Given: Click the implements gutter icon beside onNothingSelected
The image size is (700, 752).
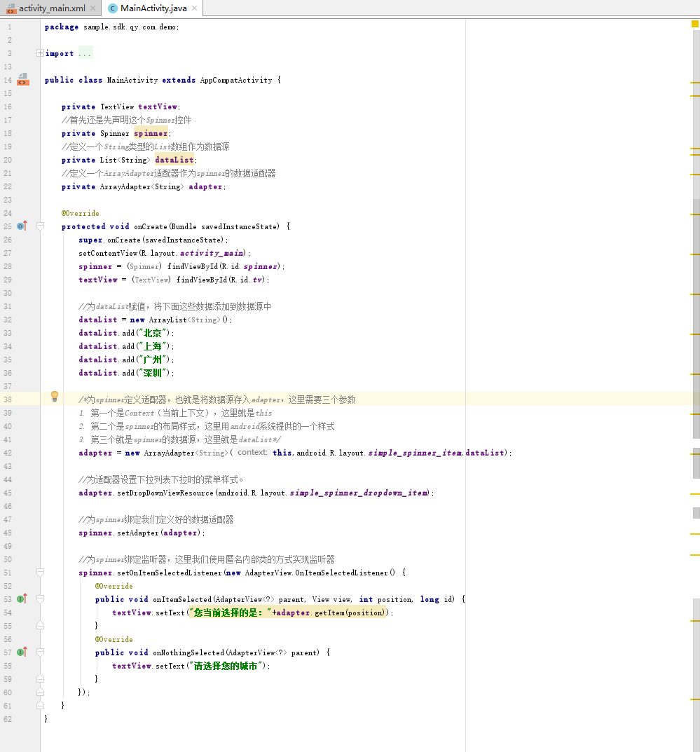Looking at the screenshot, I should [22, 652].
